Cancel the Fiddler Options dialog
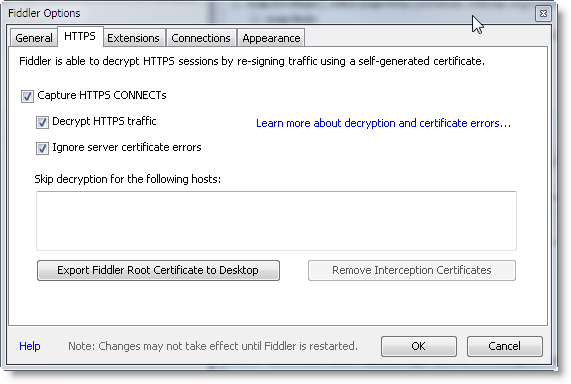Viewport: 571px width, 384px height. pyautogui.click(x=505, y=346)
